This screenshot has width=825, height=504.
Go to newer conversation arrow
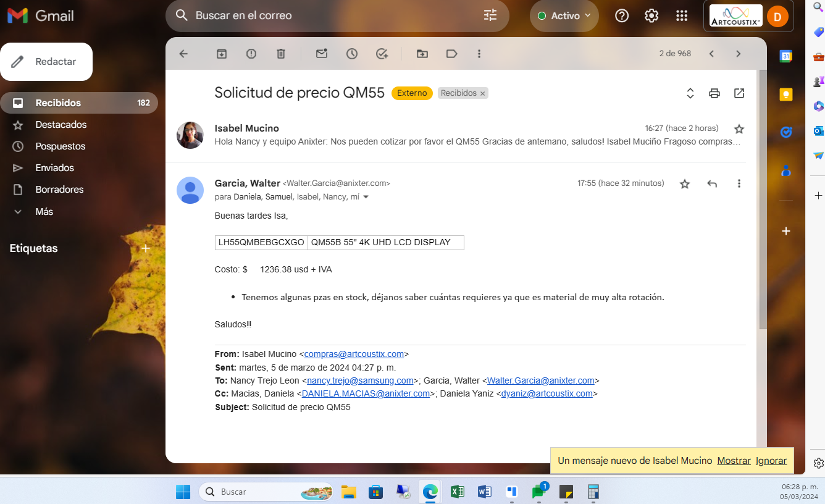point(711,54)
